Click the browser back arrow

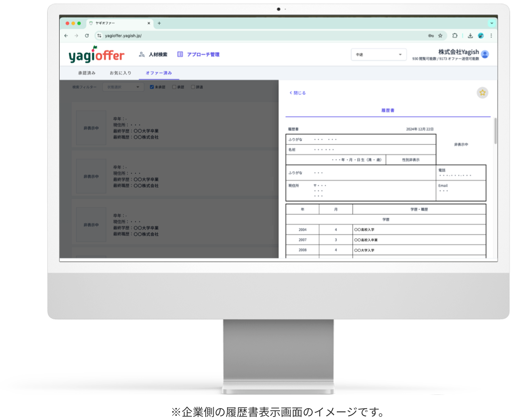coord(66,36)
